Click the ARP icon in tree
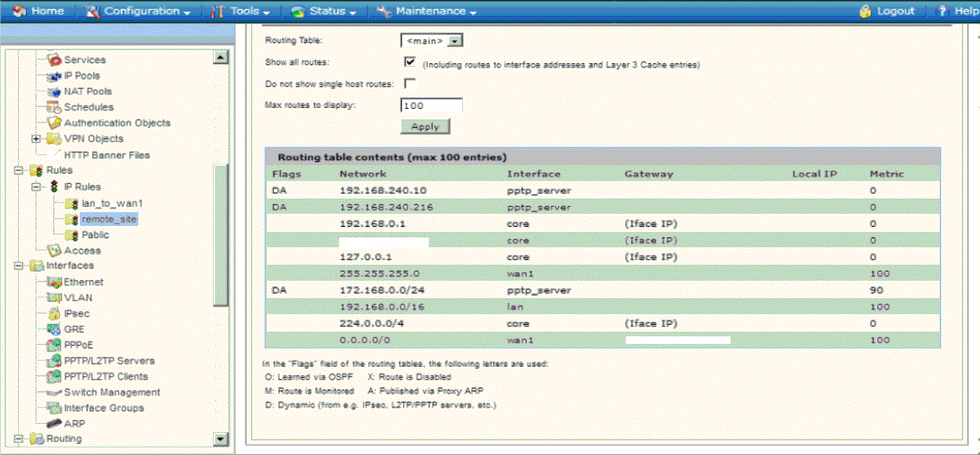The height and width of the screenshot is (455, 980). pos(54,424)
